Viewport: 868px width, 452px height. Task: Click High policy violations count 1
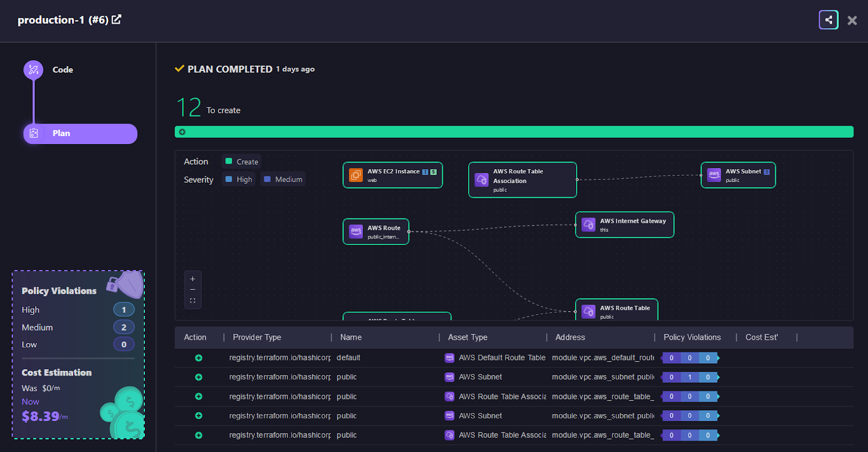tap(124, 310)
